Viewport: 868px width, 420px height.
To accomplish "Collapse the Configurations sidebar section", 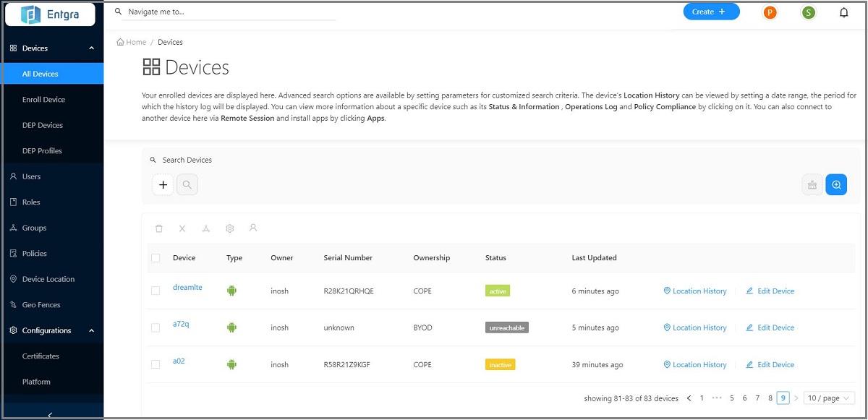I will point(91,330).
